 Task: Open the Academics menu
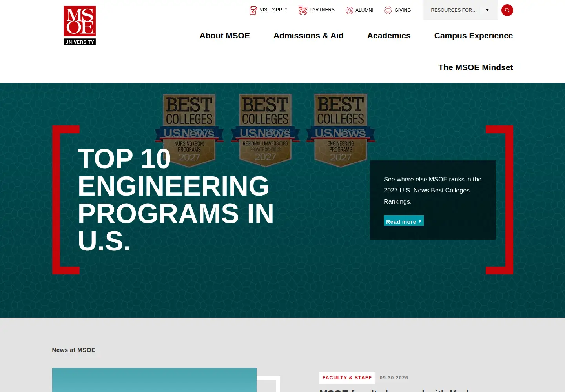click(389, 36)
